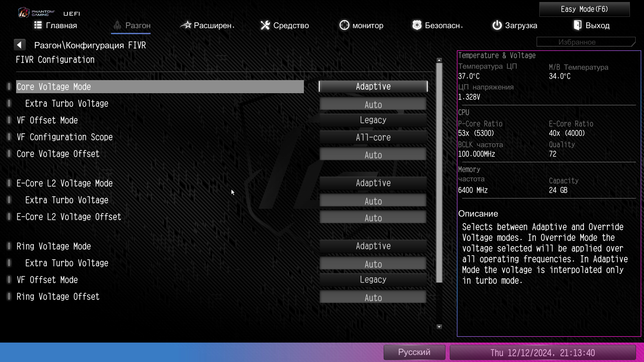
Task: Click the монитор gauge icon
Action: tap(344, 25)
